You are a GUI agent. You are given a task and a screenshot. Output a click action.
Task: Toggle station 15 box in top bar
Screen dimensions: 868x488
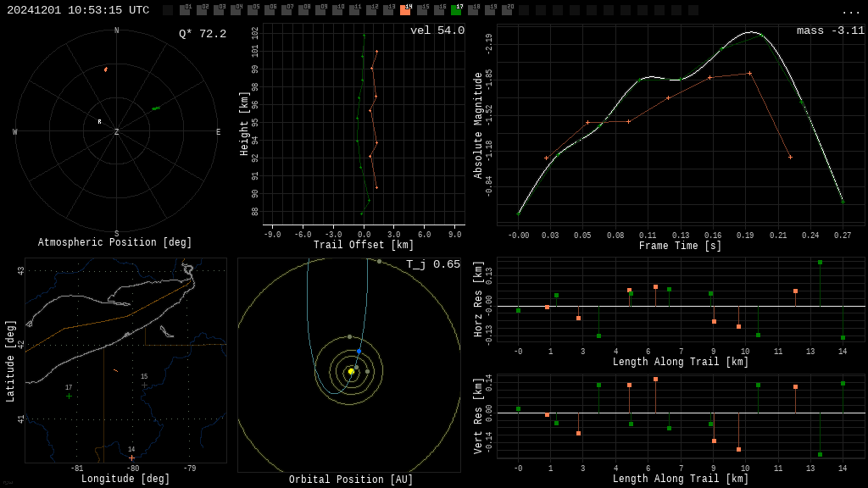point(422,10)
